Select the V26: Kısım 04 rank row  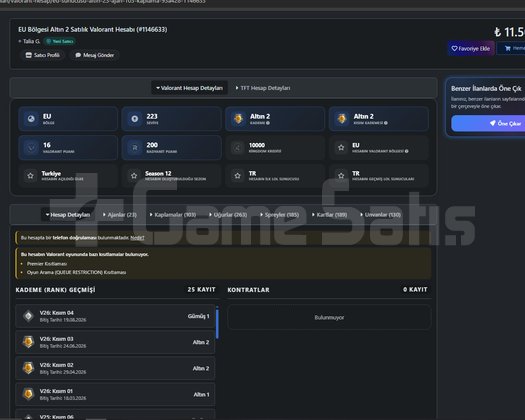click(x=115, y=316)
